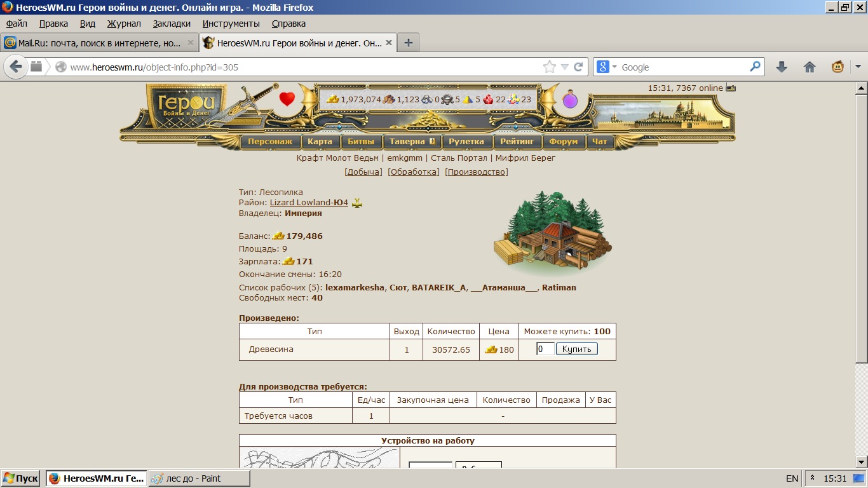The height and width of the screenshot is (488, 868).
Task: Click the sawmill building picture
Action: [552, 233]
